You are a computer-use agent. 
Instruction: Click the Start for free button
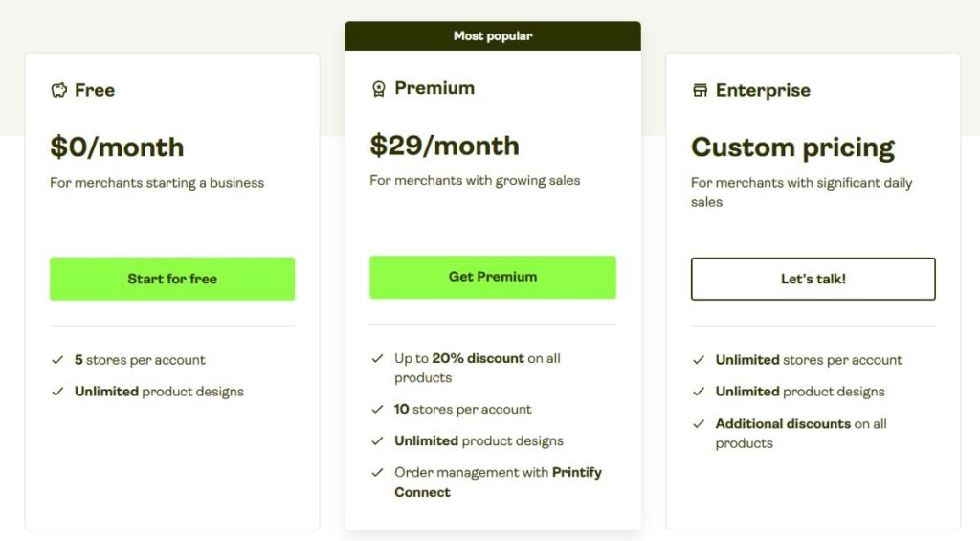click(x=172, y=279)
